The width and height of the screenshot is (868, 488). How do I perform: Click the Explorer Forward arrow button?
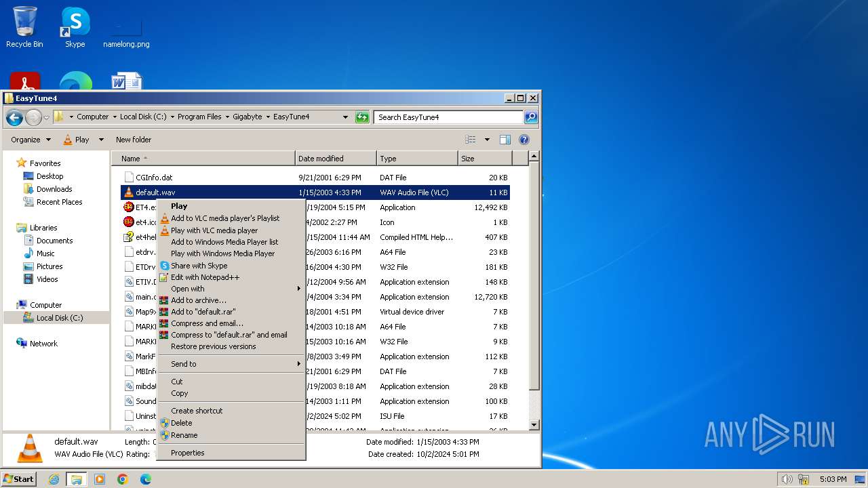(33, 117)
